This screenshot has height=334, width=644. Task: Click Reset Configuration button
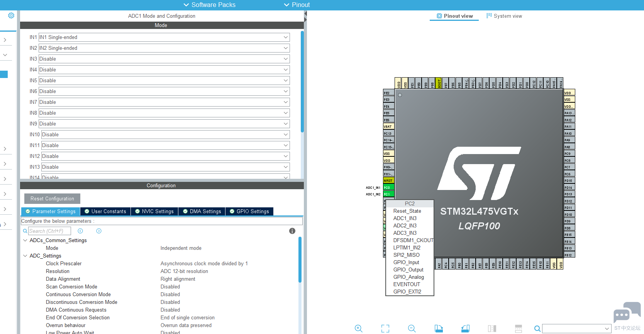[52, 198]
